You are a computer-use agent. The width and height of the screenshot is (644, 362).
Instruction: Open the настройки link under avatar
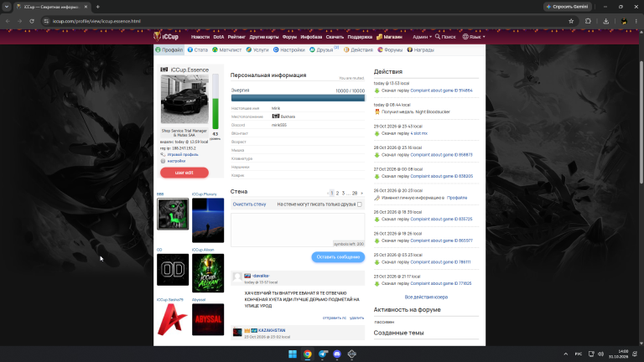pos(176,161)
